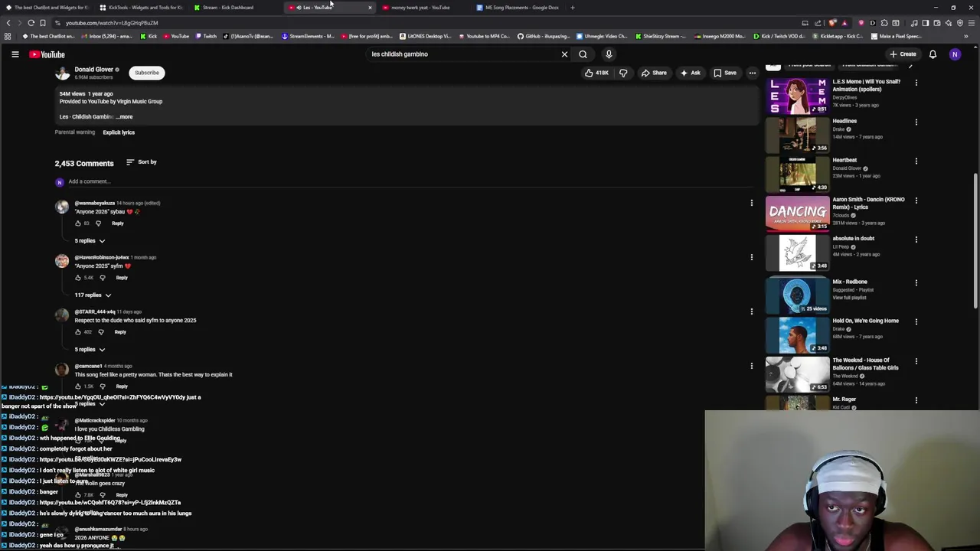This screenshot has height=551, width=980.
Task: Open a new browser tab
Action: [x=572, y=8]
